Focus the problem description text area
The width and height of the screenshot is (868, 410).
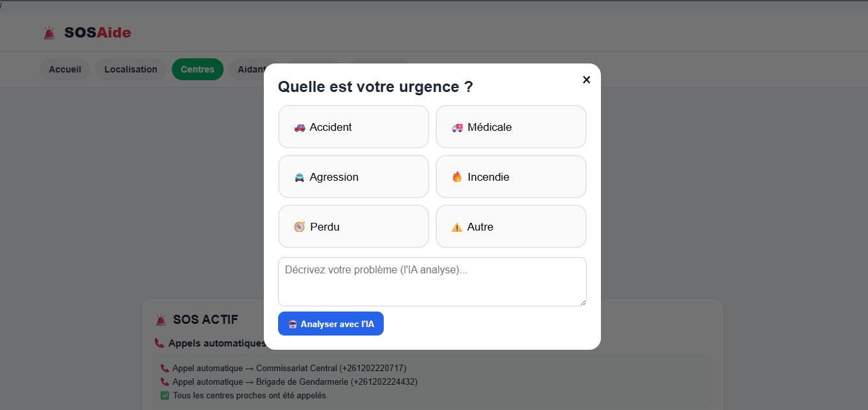[432, 282]
